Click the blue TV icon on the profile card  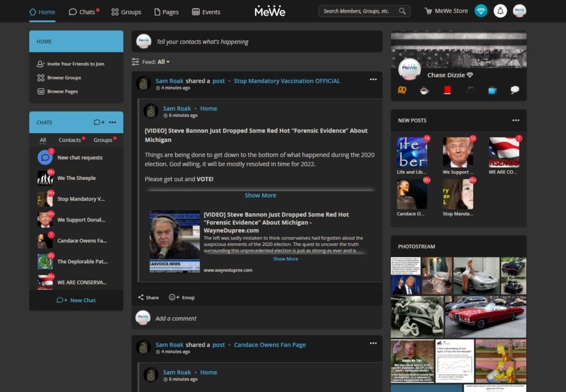click(492, 90)
